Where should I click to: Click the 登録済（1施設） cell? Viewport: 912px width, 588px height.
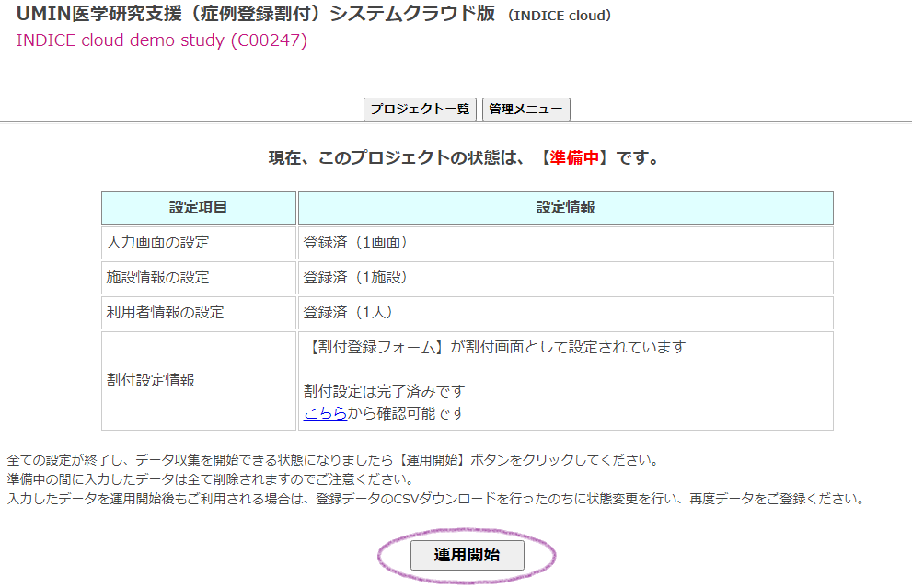(x=355, y=278)
